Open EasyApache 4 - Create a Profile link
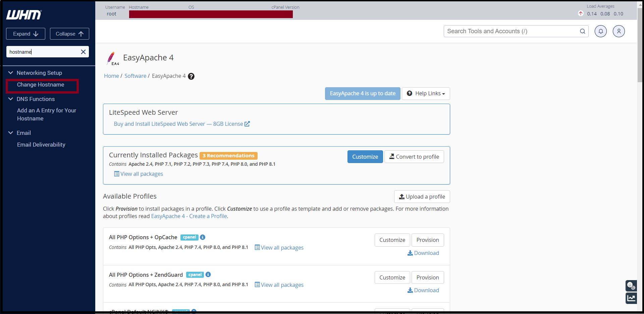The height and width of the screenshot is (314, 644). (x=189, y=216)
